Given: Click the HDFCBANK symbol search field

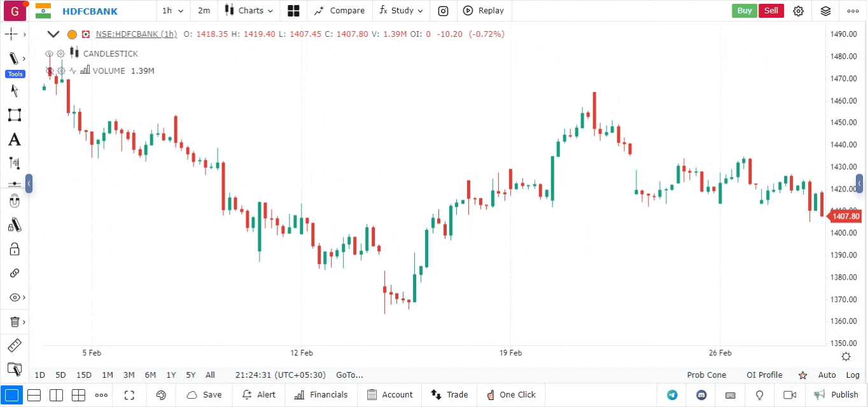Looking at the screenshot, I should 90,11.
